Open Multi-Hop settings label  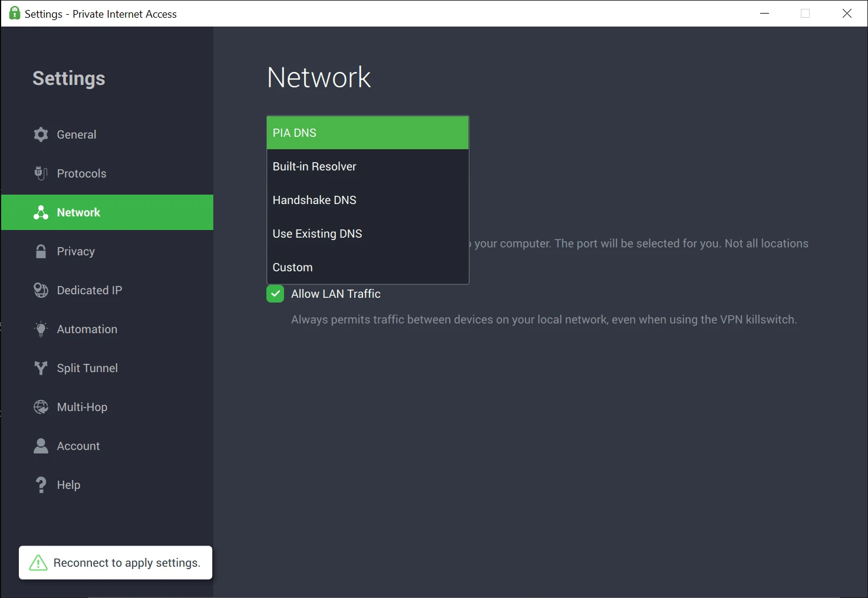pos(82,407)
